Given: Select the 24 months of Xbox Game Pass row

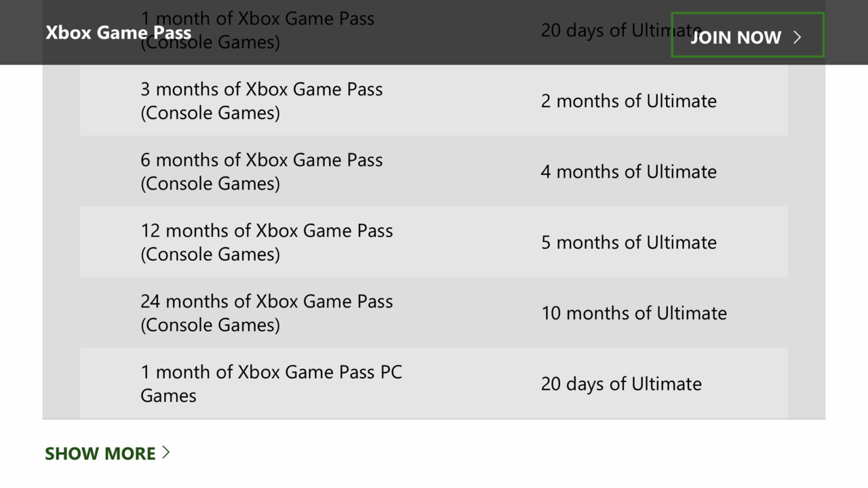Looking at the screenshot, I should coord(434,312).
